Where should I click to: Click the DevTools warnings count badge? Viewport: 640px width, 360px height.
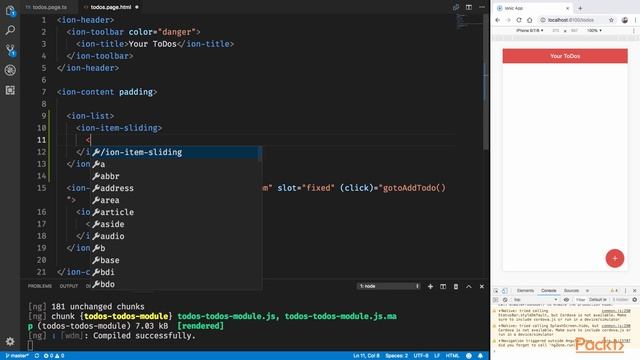pyautogui.click(x=614, y=291)
